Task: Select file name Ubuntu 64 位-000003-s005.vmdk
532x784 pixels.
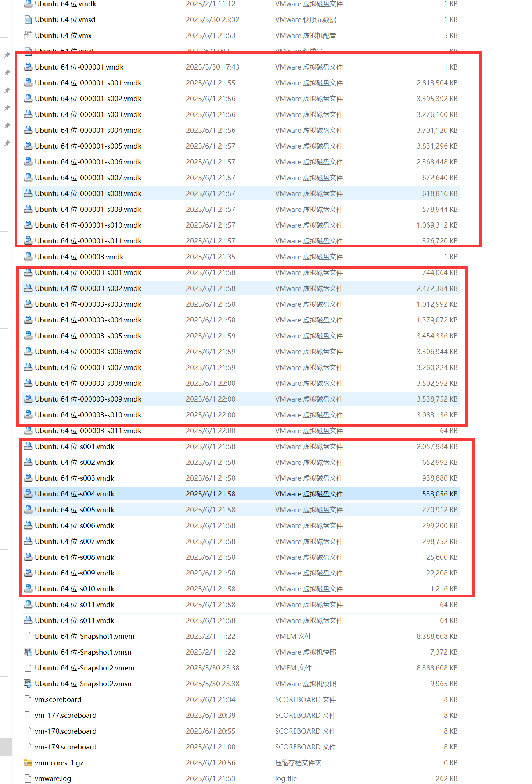Action: click(x=88, y=336)
